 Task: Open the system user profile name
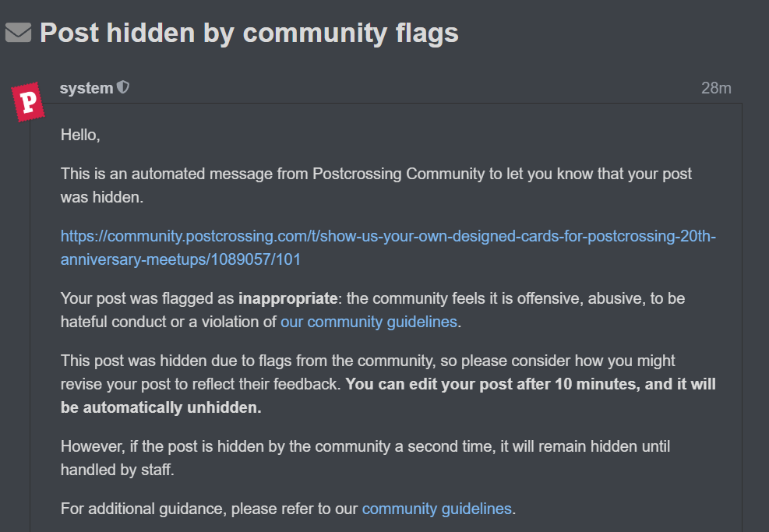(x=86, y=88)
